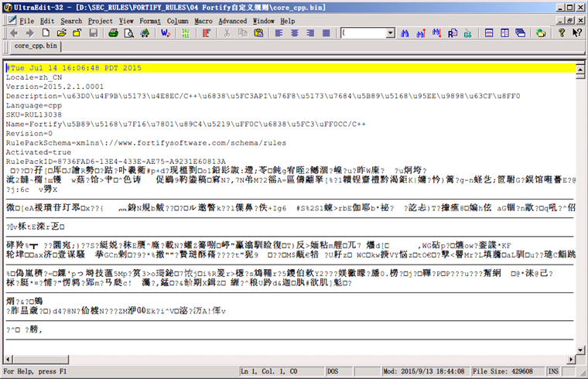Toggle word wrap with the W icon
The width and height of the screenshot is (588, 379).
point(166,33)
